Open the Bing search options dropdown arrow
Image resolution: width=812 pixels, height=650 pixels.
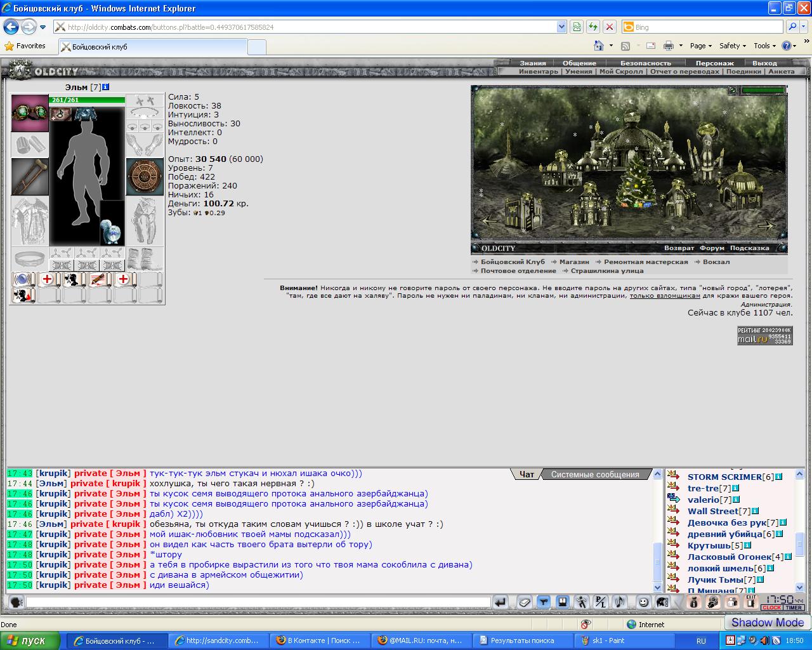click(x=804, y=27)
